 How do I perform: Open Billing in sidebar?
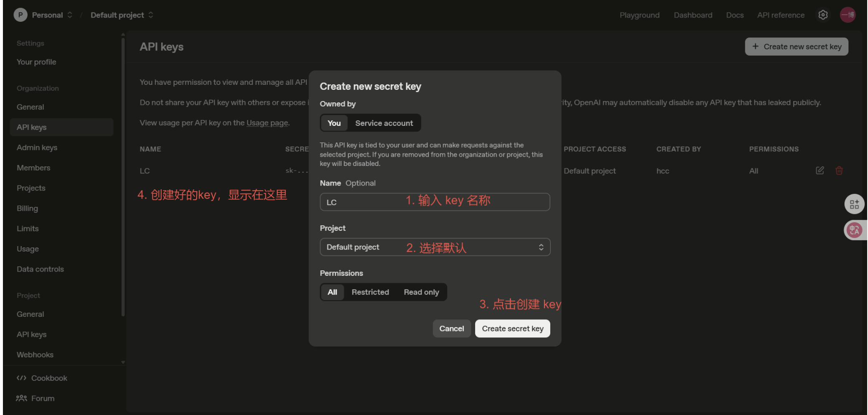click(62, 208)
